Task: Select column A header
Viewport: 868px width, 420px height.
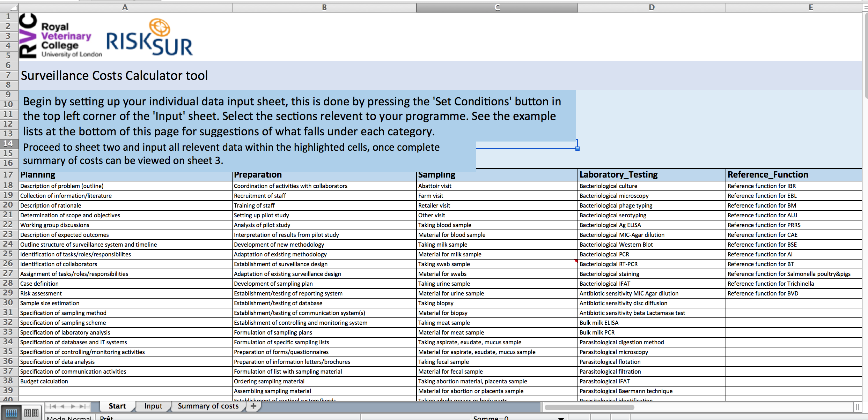Action: pyautogui.click(x=125, y=7)
